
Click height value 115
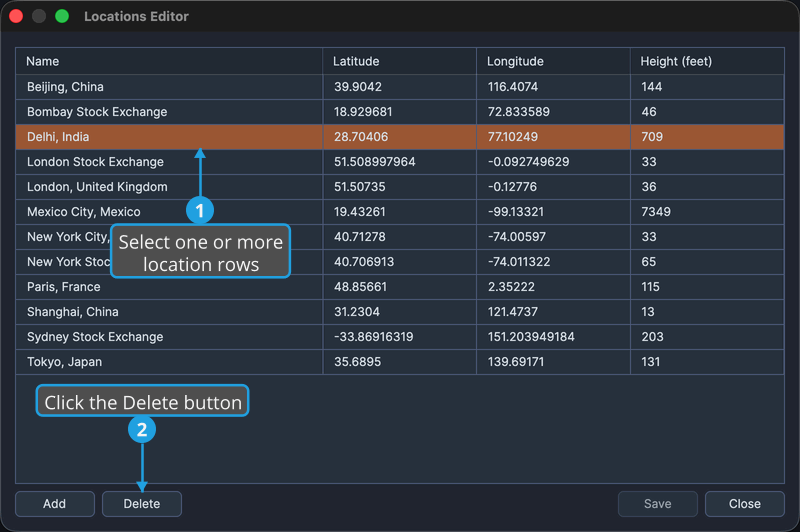point(651,287)
